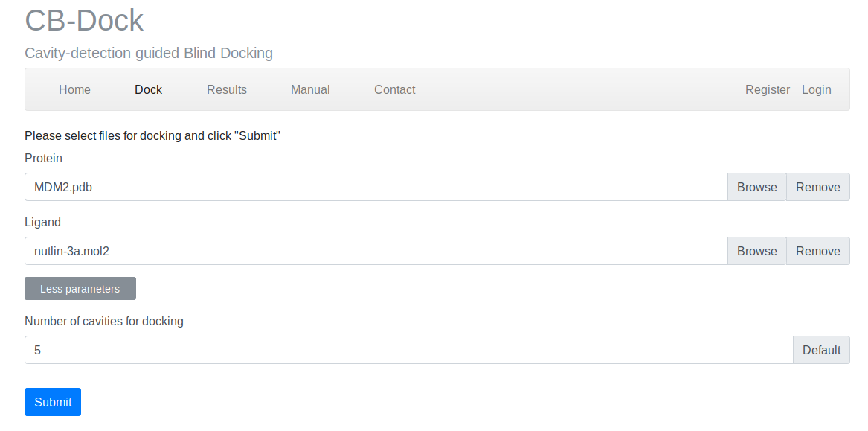The image size is (868, 431).
Task: Click the Cavity-detection guided Blind Docking subtitle
Action: click(149, 53)
